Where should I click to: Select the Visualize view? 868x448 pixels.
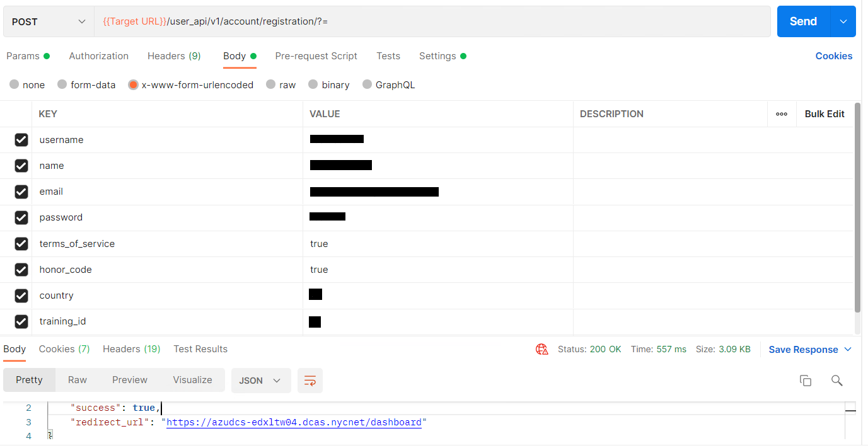(x=192, y=380)
